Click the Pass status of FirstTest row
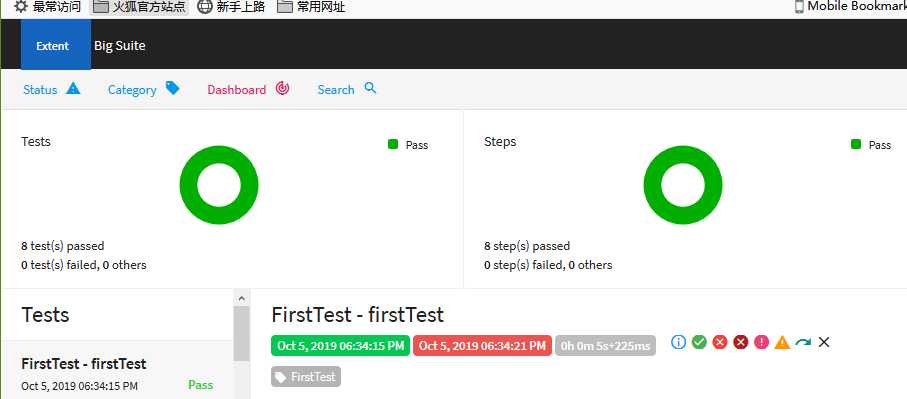This screenshot has height=399, width=907. tap(201, 385)
